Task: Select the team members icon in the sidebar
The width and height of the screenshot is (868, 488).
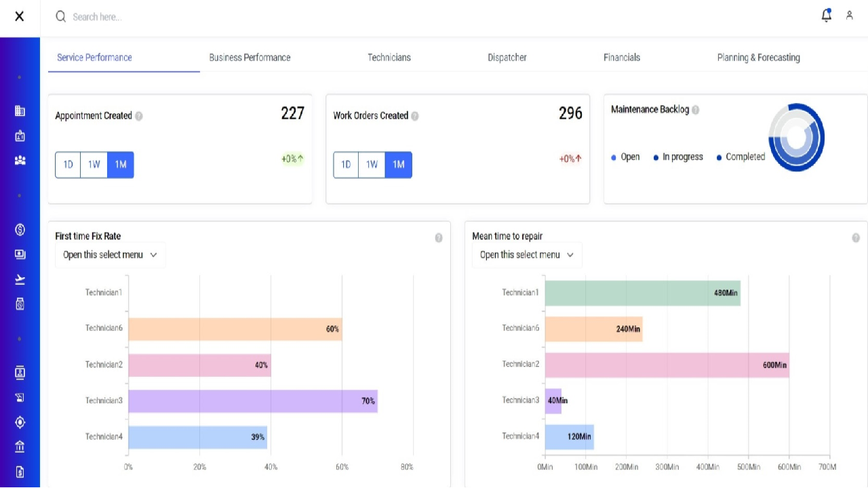Action: pos(20,160)
